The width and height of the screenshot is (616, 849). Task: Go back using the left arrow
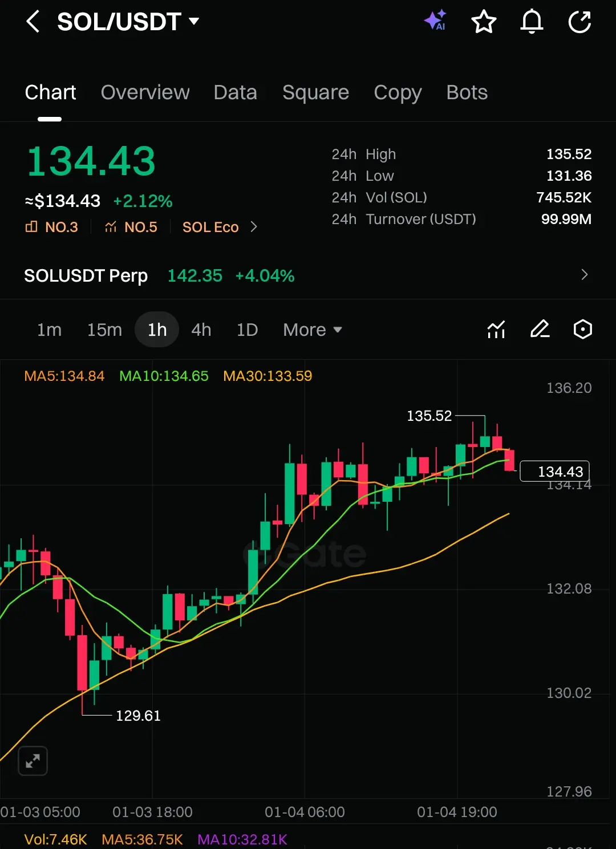[x=33, y=22]
